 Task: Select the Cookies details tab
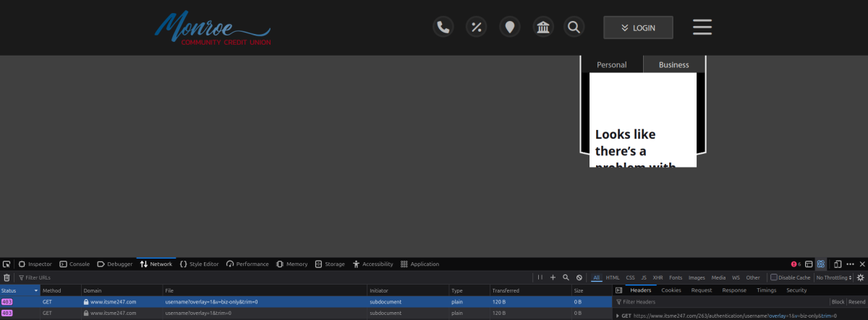(x=671, y=290)
